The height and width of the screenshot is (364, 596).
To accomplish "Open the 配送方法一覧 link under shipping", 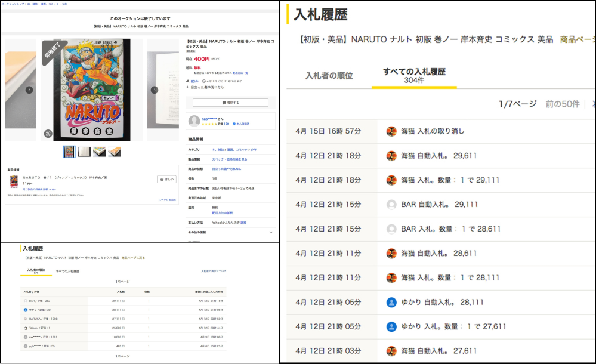I will pyautogui.click(x=240, y=73).
